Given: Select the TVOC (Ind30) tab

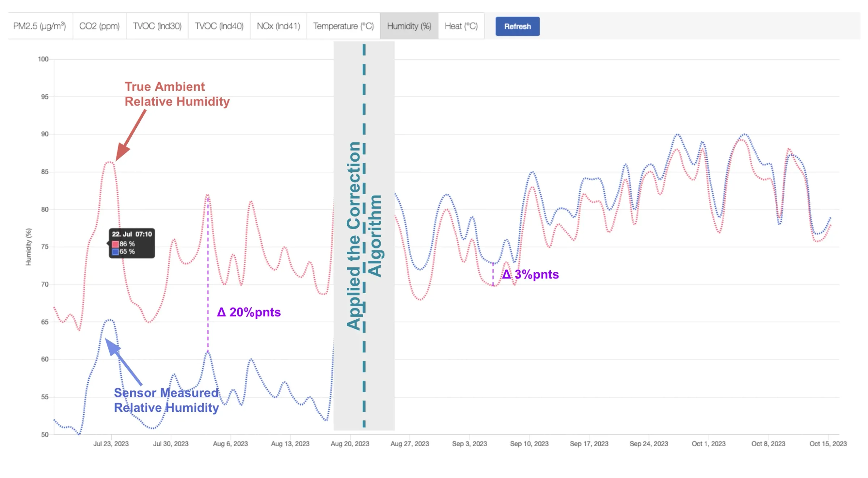Looking at the screenshot, I should (157, 26).
